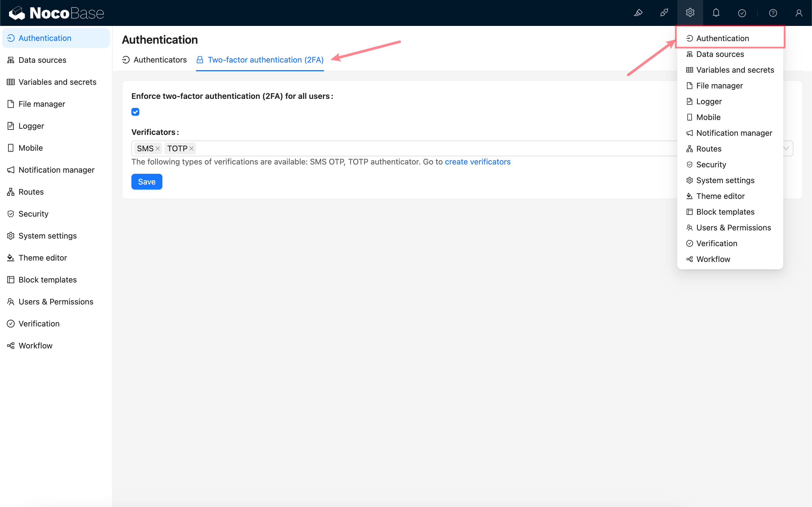This screenshot has width=812, height=507.
Task: Select Theme editor in dropdown menu
Action: [720, 196]
